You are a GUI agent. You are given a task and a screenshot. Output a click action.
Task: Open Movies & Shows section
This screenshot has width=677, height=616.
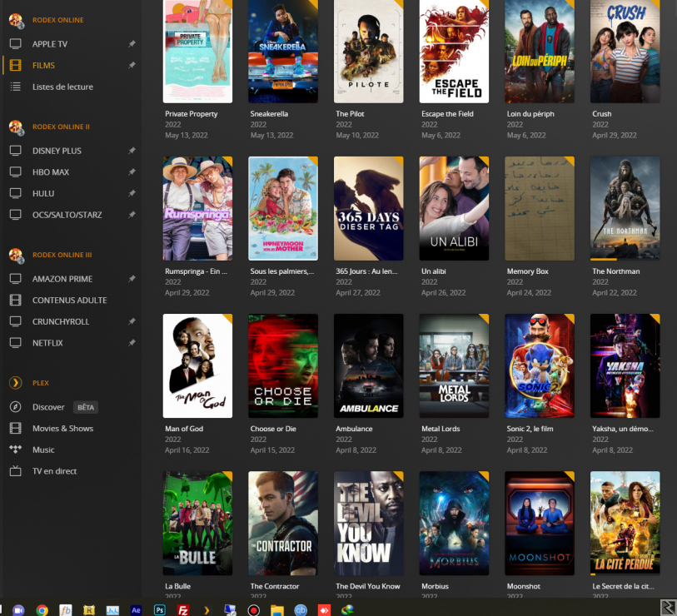pyautogui.click(x=62, y=429)
